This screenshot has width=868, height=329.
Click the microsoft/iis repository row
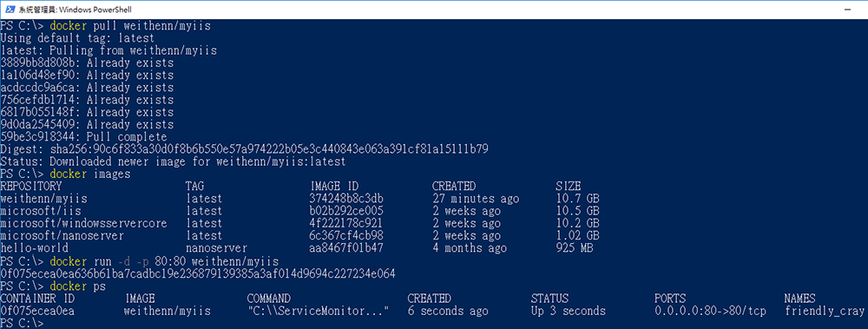(x=300, y=211)
